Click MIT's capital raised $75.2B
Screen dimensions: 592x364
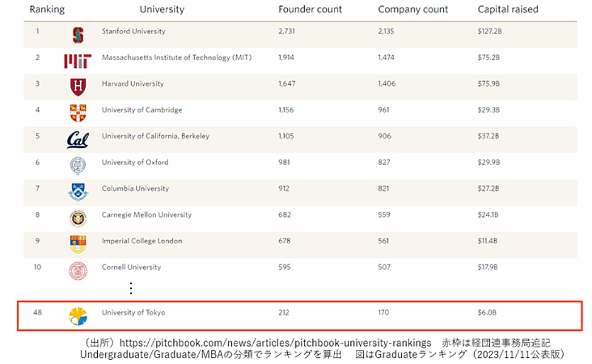pos(489,58)
